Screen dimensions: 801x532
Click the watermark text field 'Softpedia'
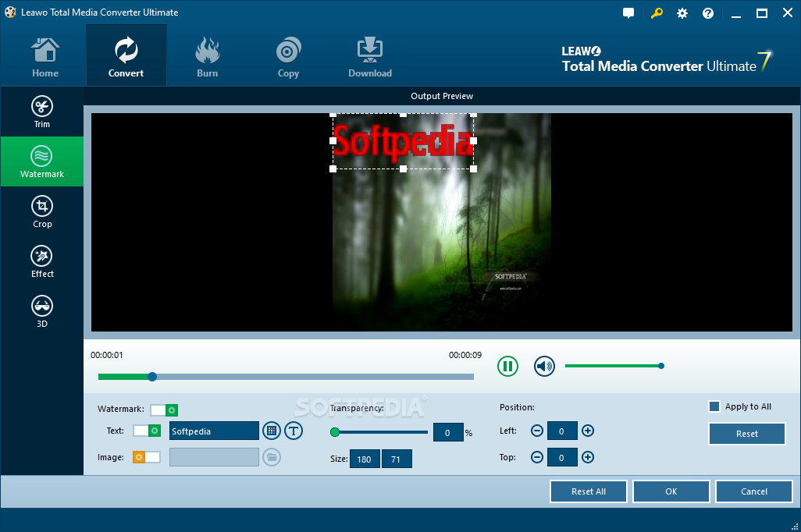click(214, 431)
